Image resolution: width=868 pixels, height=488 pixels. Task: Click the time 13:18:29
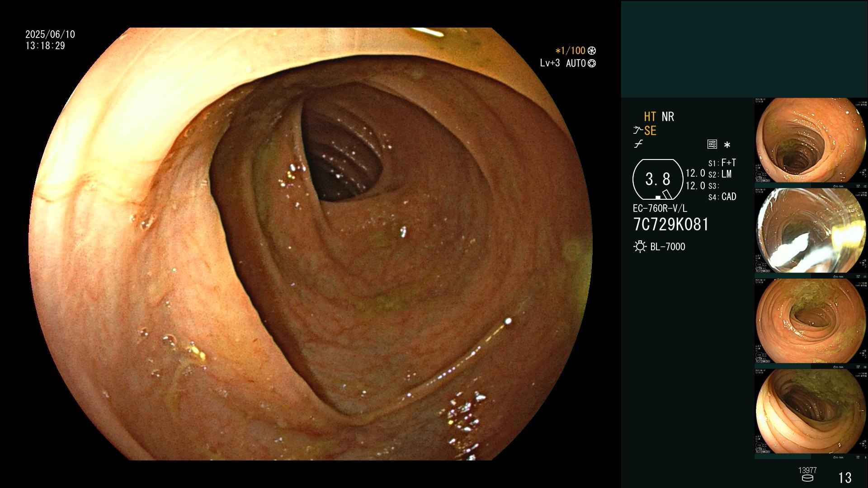[45, 46]
